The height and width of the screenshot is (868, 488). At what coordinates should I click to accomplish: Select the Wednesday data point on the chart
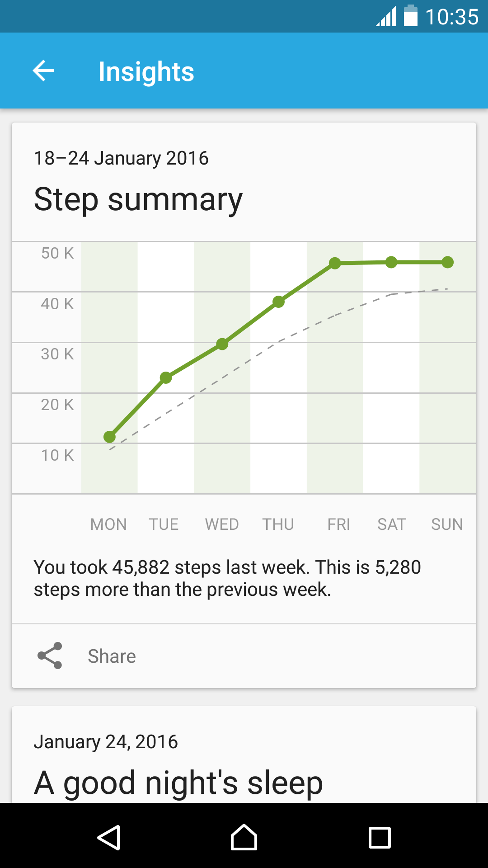tap(222, 344)
